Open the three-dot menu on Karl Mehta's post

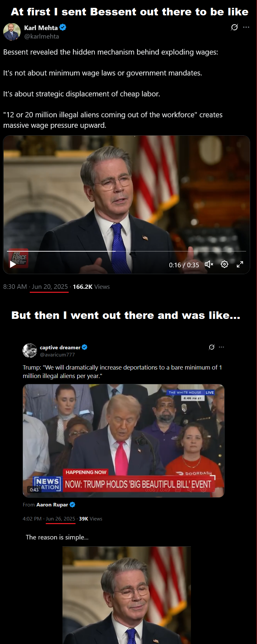click(x=246, y=27)
